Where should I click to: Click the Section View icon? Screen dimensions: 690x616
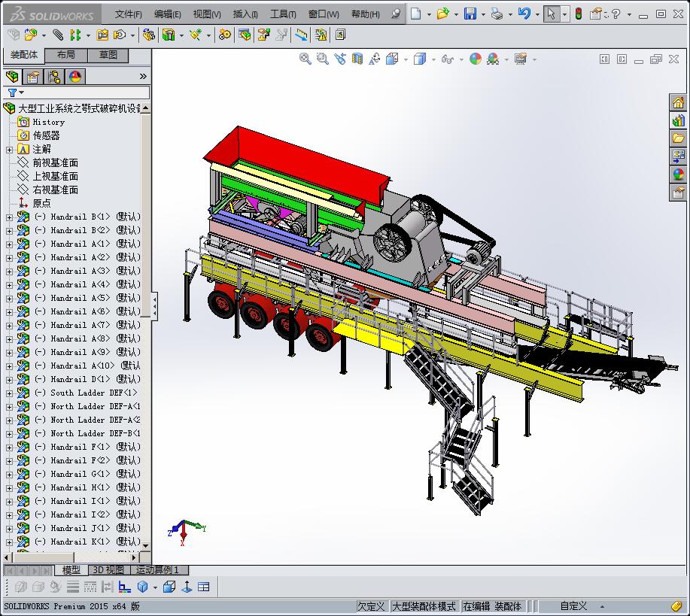pyautogui.click(x=357, y=59)
